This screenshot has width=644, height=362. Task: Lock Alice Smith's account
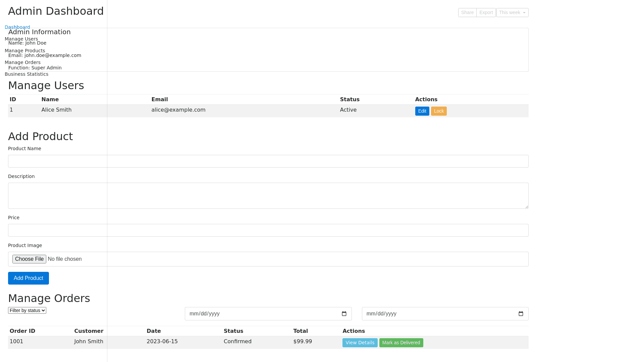(439, 111)
